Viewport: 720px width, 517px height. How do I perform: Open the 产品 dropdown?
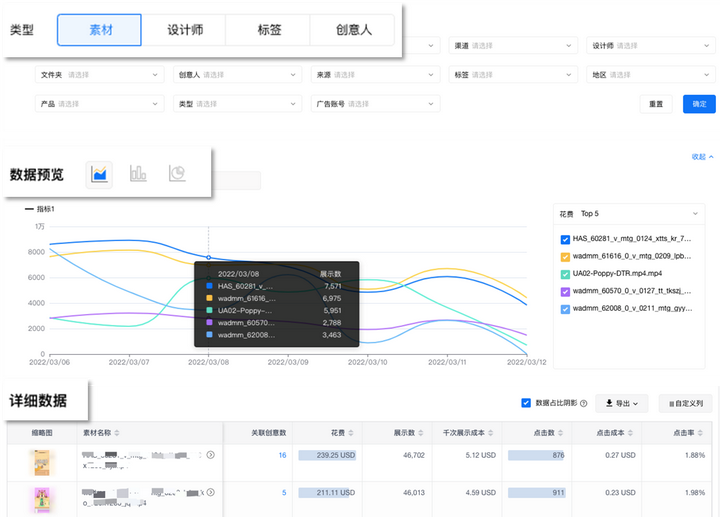coord(100,104)
